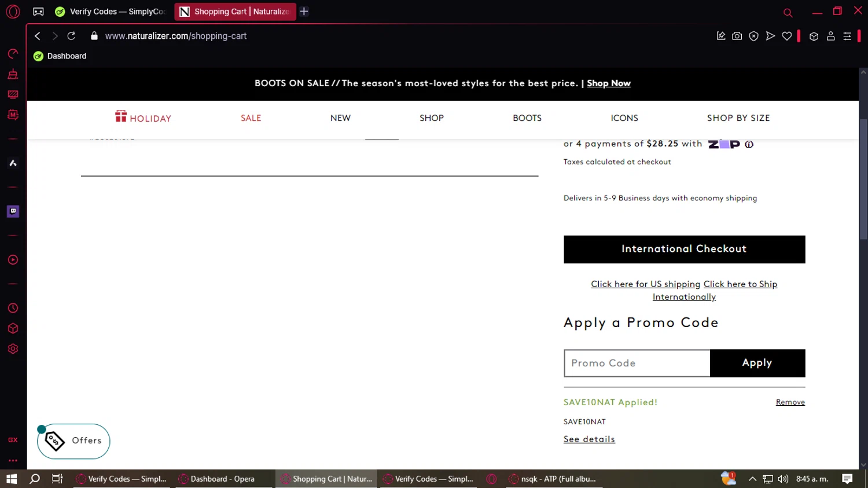The height and width of the screenshot is (488, 868).
Task: Open the profile account icon
Action: pos(830,36)
